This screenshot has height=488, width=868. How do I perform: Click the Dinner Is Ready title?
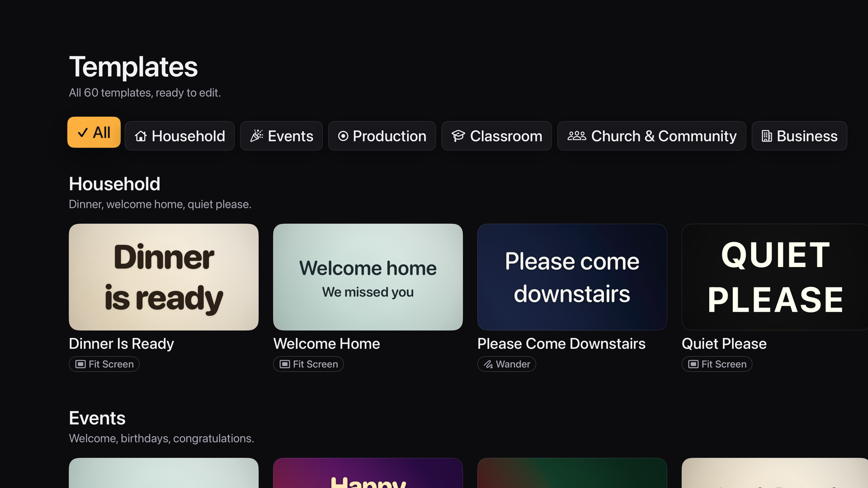coord(121,344)
